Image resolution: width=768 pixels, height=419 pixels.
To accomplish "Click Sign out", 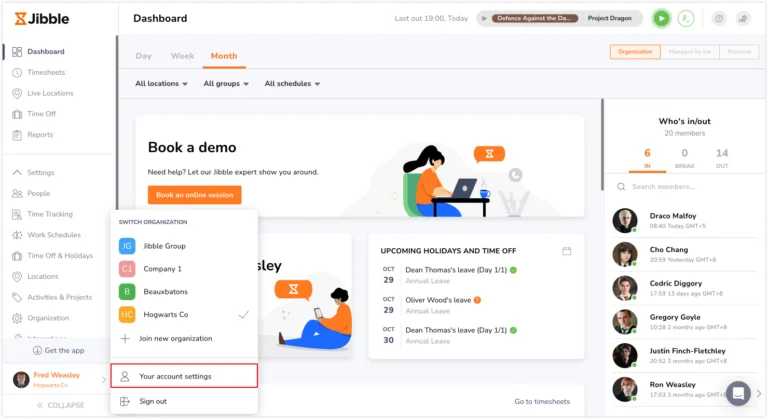I will (153, 401).
